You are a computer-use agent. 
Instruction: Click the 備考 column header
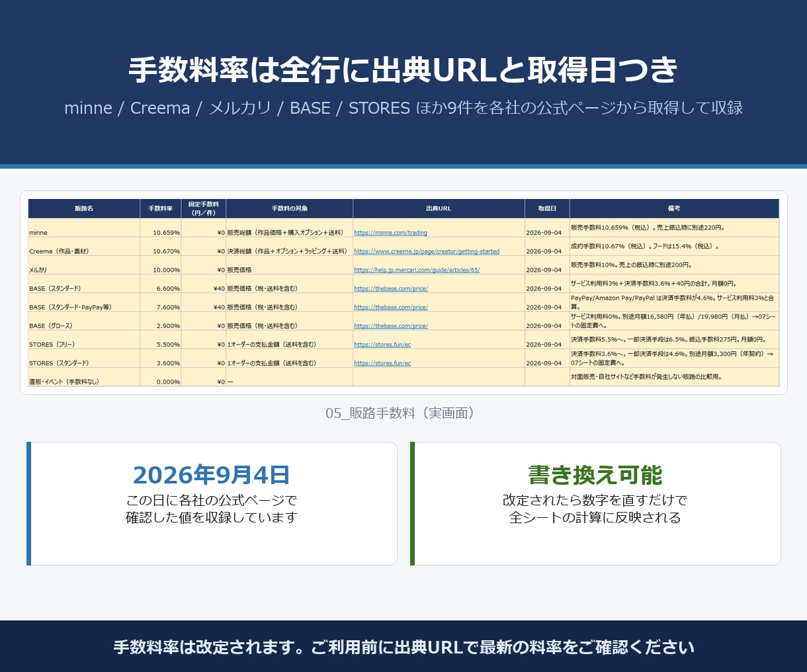674,208
